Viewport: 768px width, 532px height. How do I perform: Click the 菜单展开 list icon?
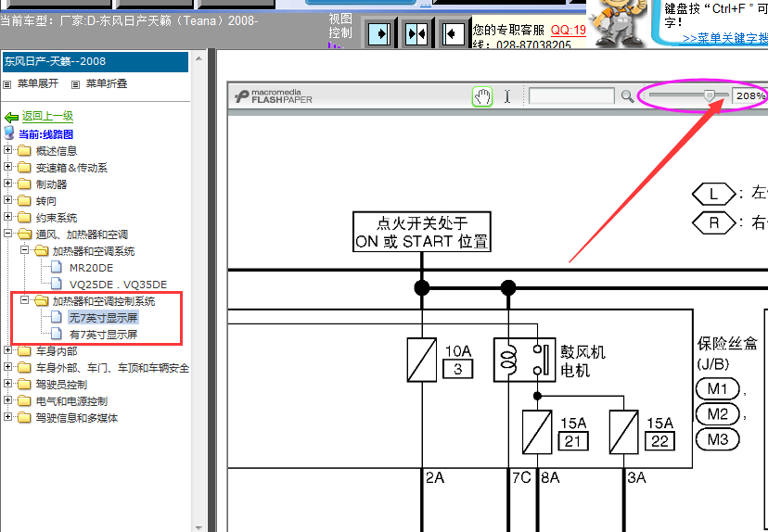coord(6,84)
